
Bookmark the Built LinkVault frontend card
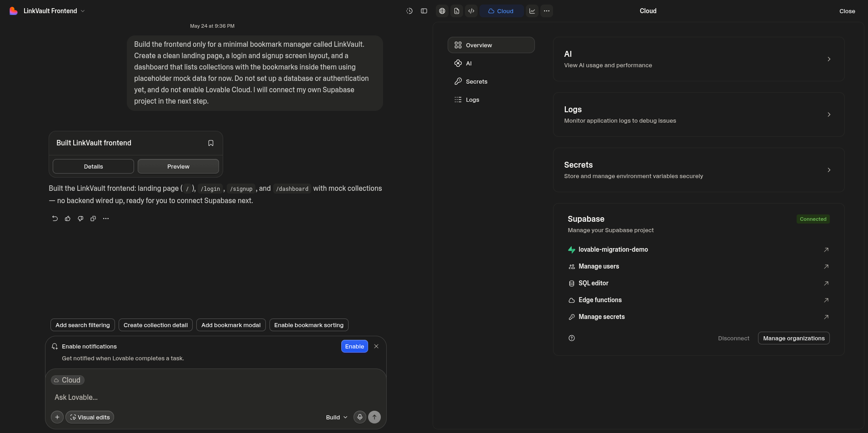[x=211, y=143]
